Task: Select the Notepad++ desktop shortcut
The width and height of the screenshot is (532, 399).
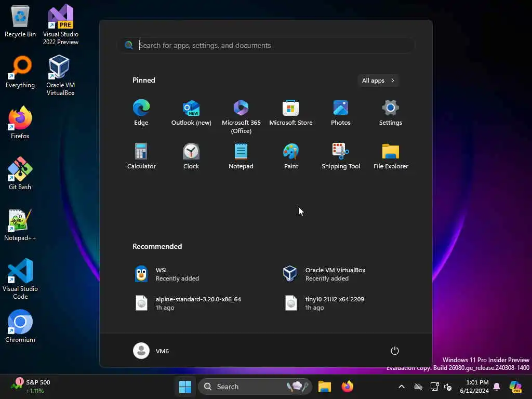Action: [20, 224]
